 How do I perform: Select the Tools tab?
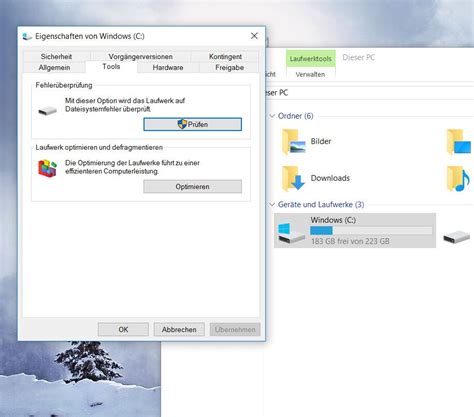(x=111, y=67)
